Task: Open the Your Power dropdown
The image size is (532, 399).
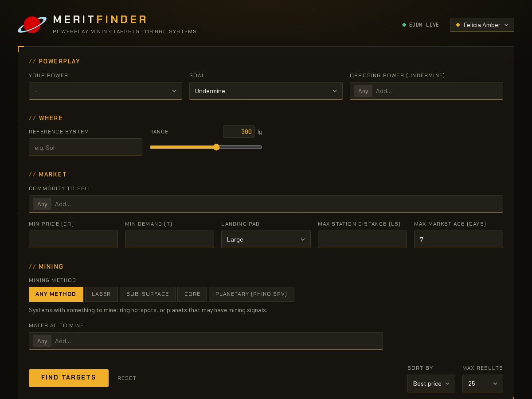Action: (x=106, y=91)
